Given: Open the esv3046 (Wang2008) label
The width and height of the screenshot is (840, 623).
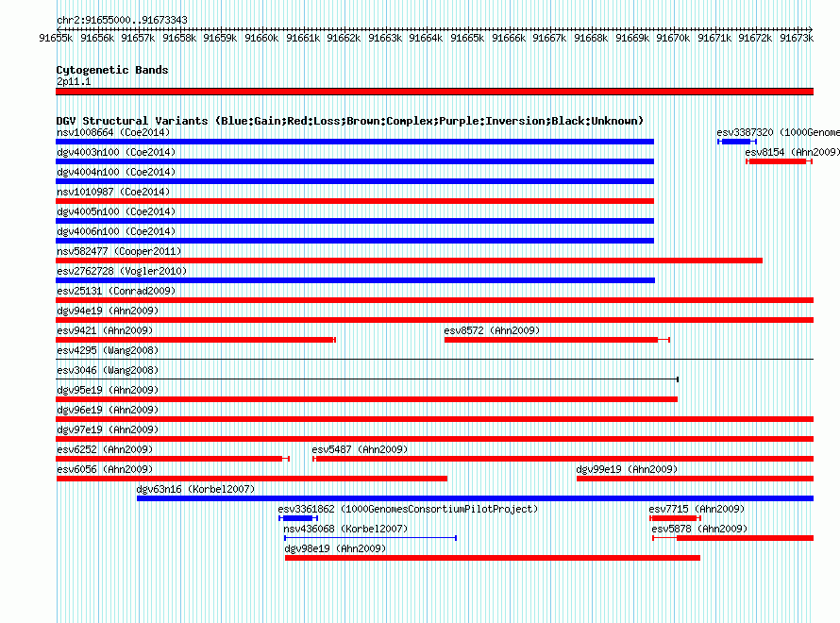Looking at the screenshot, I should coord(108,370).
